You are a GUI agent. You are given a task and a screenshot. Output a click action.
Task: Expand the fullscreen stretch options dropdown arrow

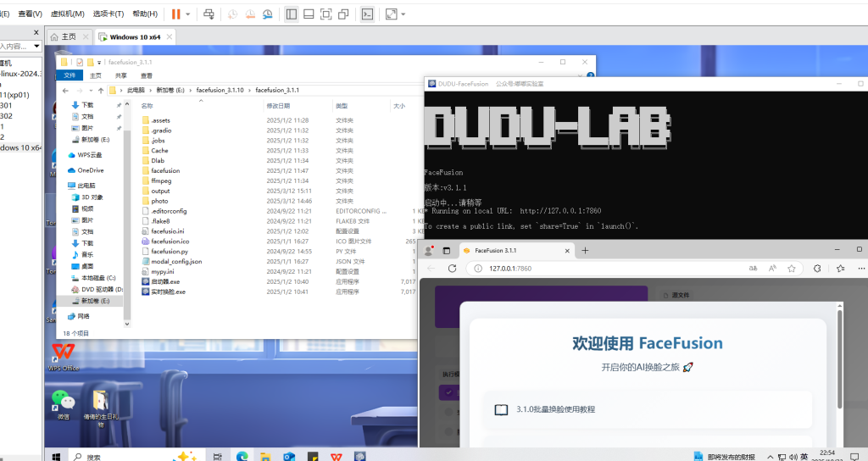coord(403,14)
